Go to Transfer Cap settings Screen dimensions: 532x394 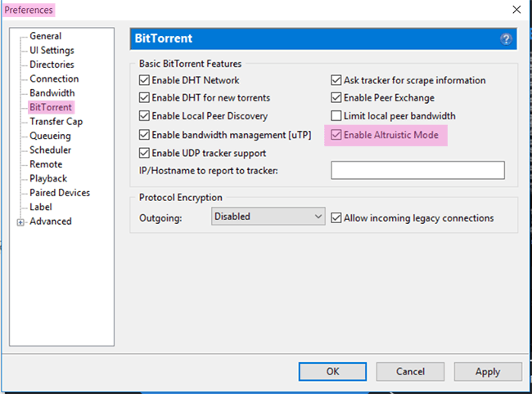pyautogui.click(x=56, y=121)
